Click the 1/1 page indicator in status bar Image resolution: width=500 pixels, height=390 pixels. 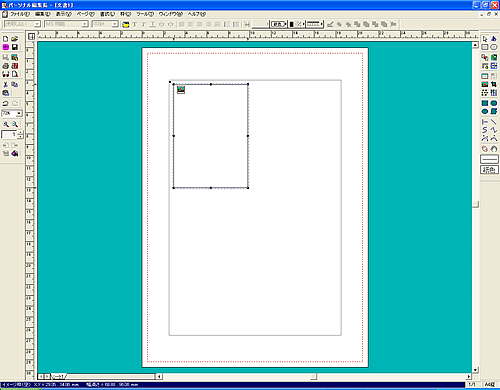click(x=472, y=385)
